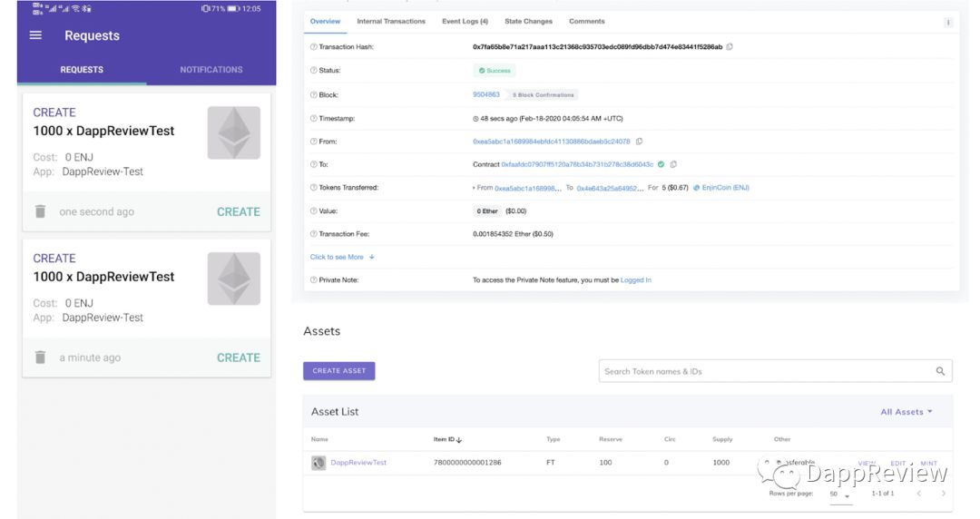Open the All Assets filter dropdown
This screenshot has width=980, height=519.
pos(906,411)
